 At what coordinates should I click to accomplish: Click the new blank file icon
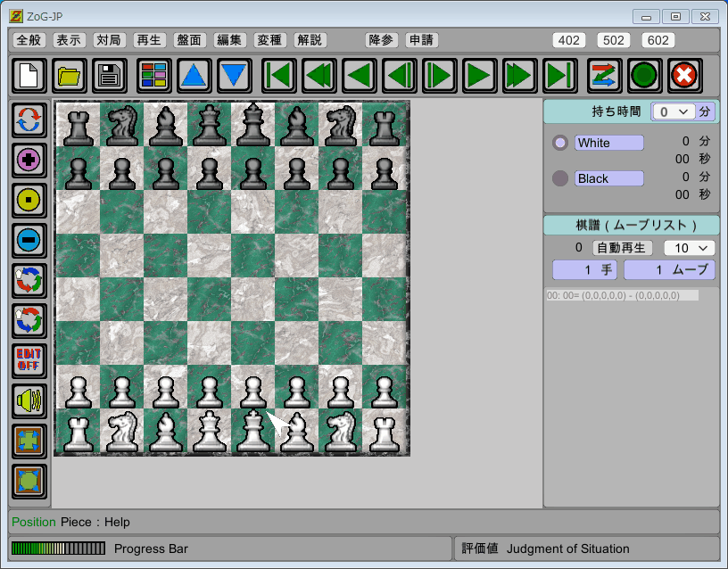pos(29,75)
